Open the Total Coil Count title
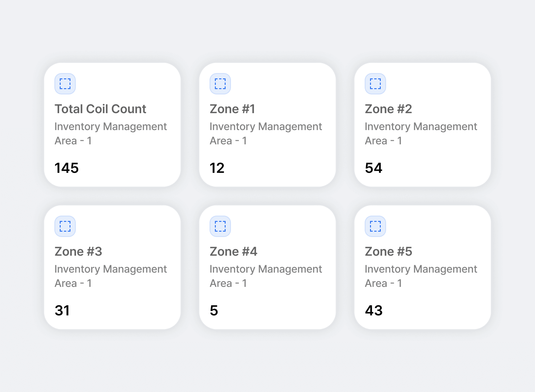 100,109
